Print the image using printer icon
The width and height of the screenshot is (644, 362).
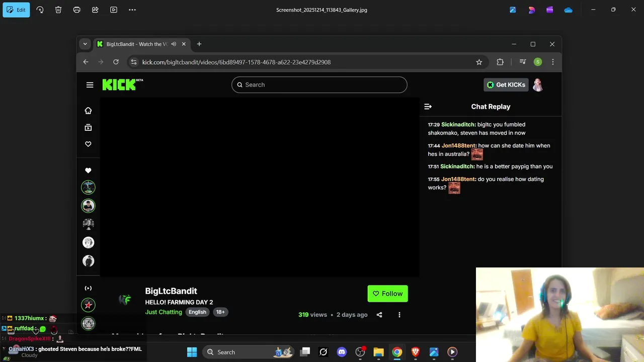[x=76, y=10]
